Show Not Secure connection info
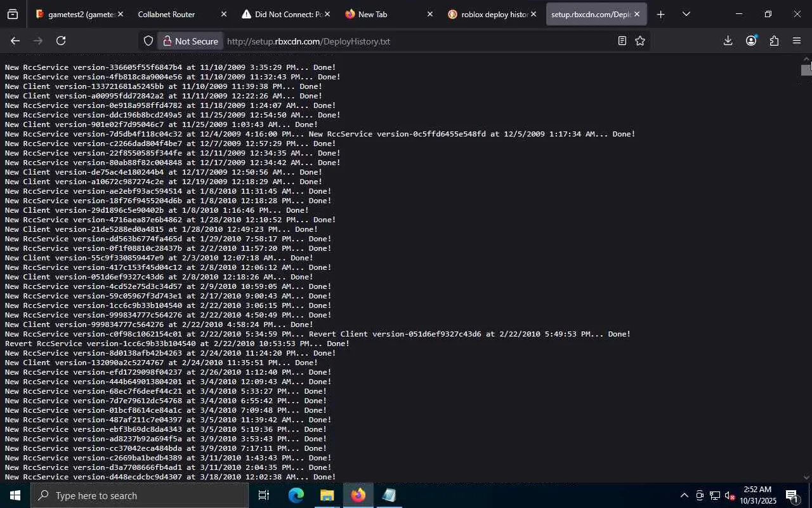 [x=190, y=41]
